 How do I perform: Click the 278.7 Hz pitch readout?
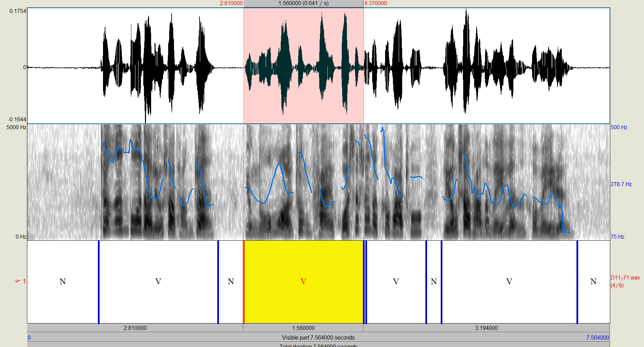(x=621, y=184)
